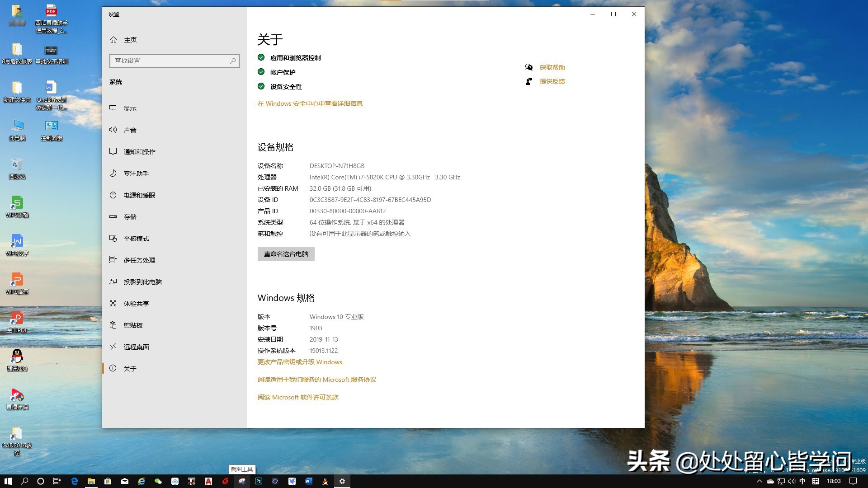Open 剪贴板 (Clipboard) settings

[x=133, y=325]
